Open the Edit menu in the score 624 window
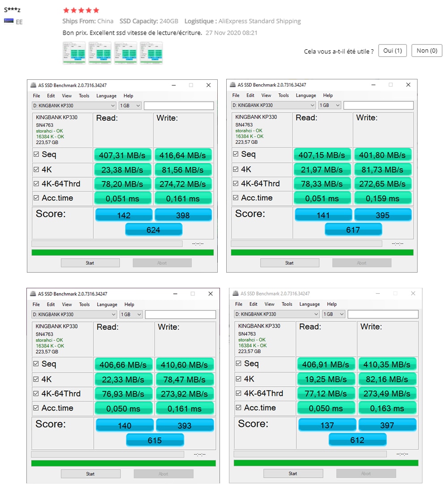Viewport: 448px width, 486px height. 51,96
